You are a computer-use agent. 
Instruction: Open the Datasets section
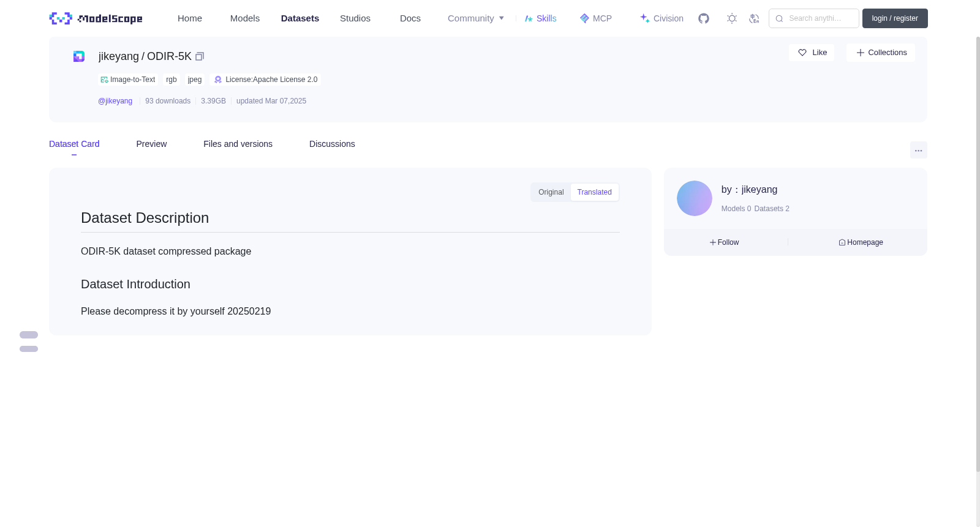point(300,18)
